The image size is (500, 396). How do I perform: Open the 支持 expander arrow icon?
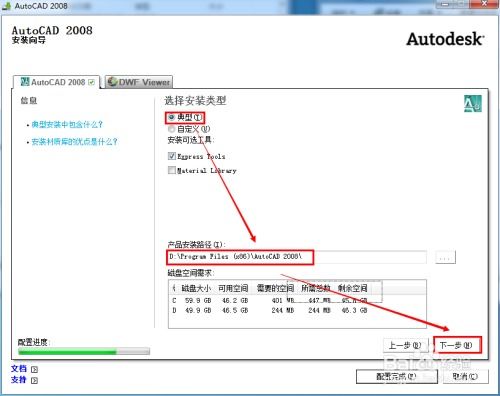pyautogui.click(x=34, y=380)
